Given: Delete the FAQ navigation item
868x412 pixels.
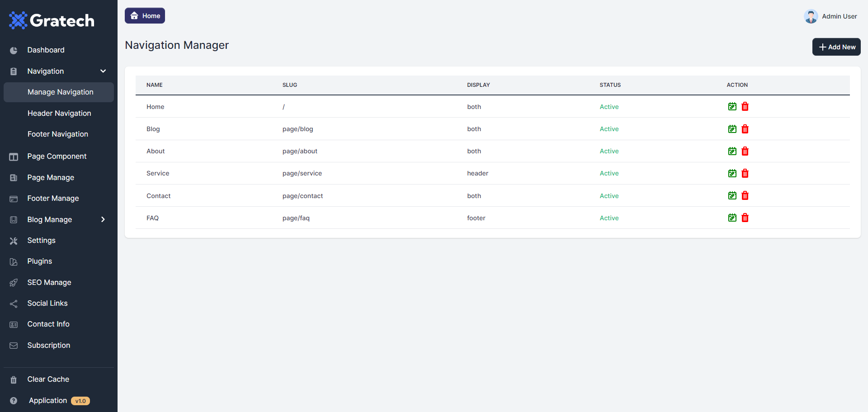Looking at the screenshot, I should (x=745, y=218).
